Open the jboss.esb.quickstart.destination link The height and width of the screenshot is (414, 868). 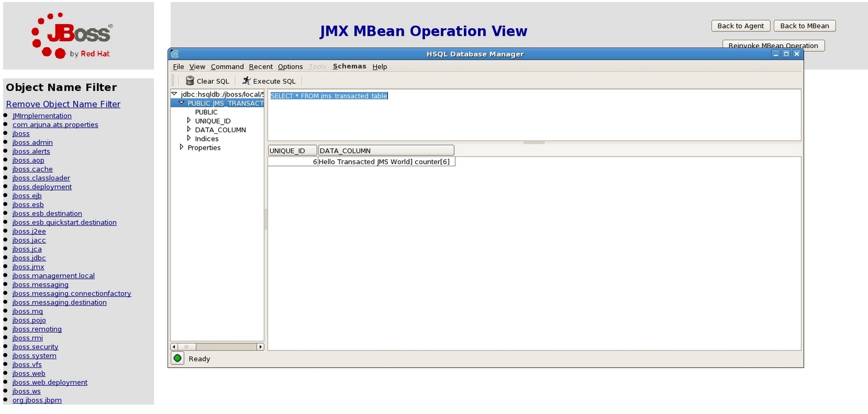[x=65, y=222]
